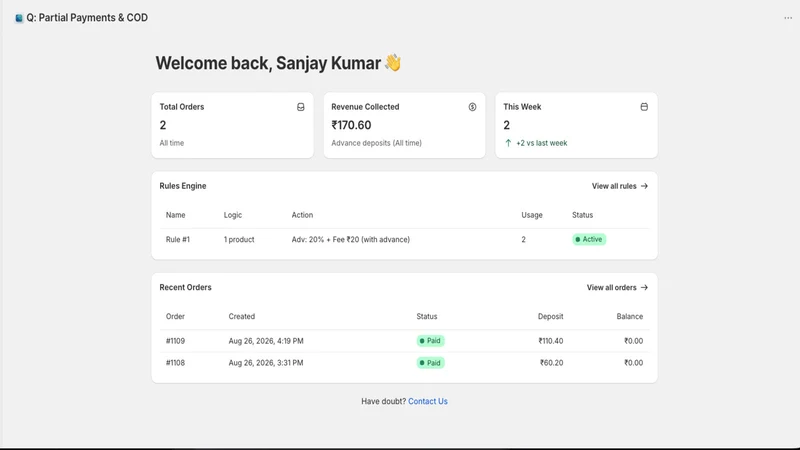Click the Balance column header
Screen dimensions: 800x450
(x=629, y=317)
